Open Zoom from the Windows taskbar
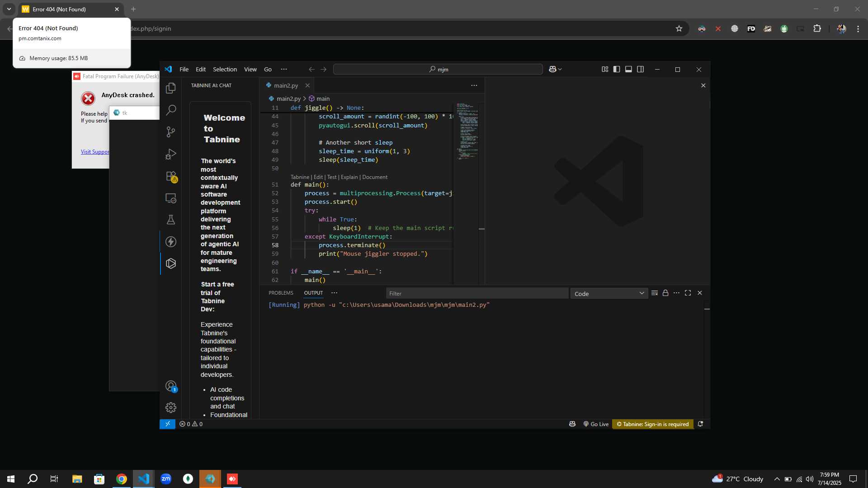 tap(166, 479)
